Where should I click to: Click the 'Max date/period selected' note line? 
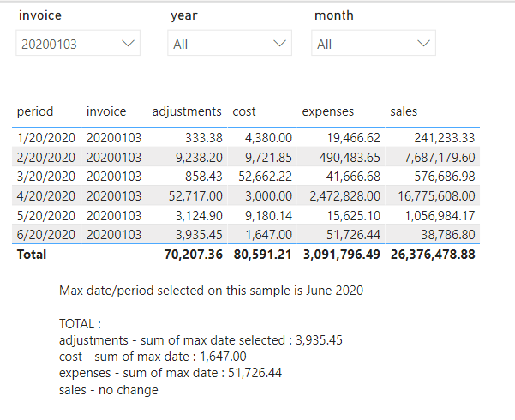pyautogui.click(x=211, y=291)
